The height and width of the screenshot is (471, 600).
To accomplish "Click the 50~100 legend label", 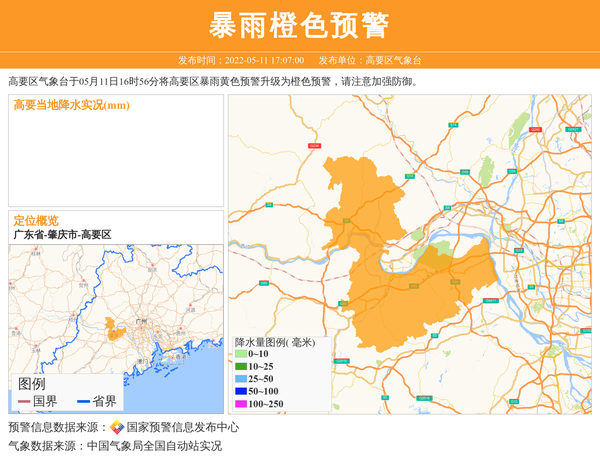I will [263, 391].
